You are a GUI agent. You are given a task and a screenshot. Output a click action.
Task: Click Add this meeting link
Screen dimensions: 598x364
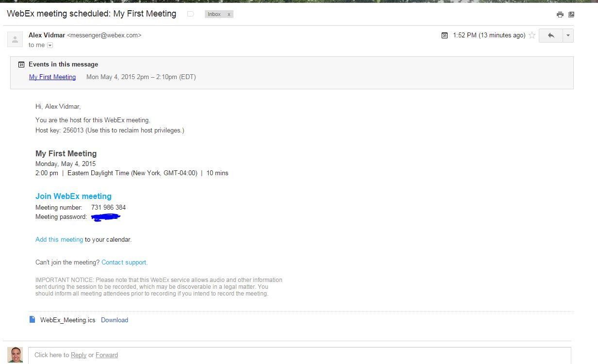59,239
